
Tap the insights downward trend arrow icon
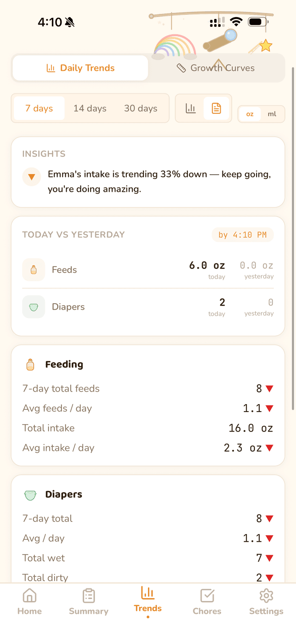[x=31, y=177]
